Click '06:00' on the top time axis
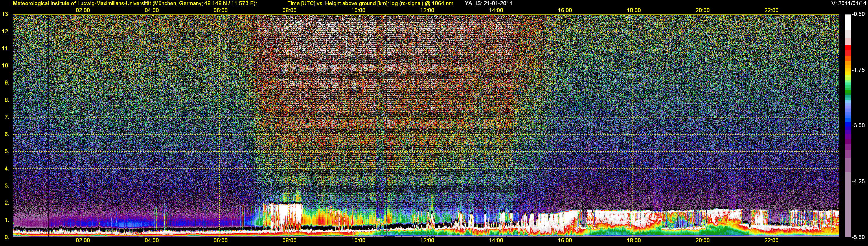 (x=221, y=10)
